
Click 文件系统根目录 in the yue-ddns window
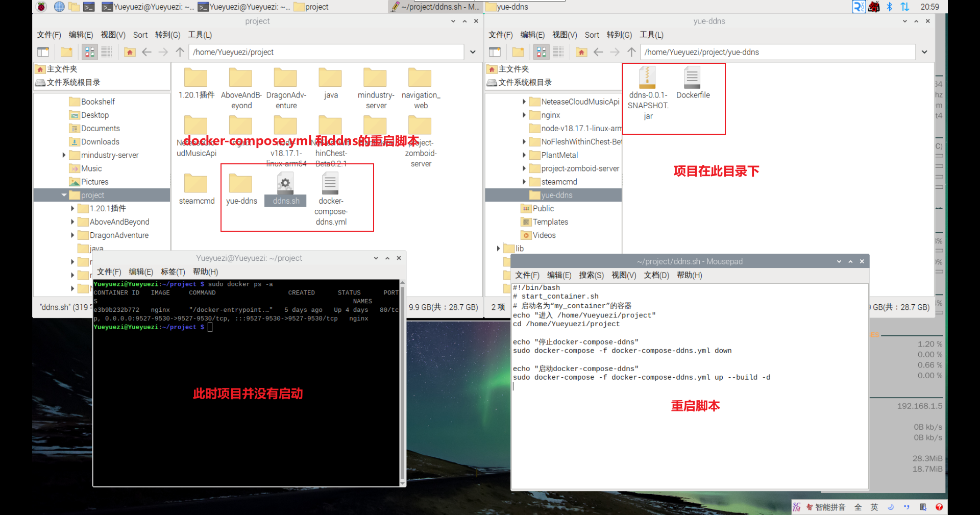coord(519,82)
